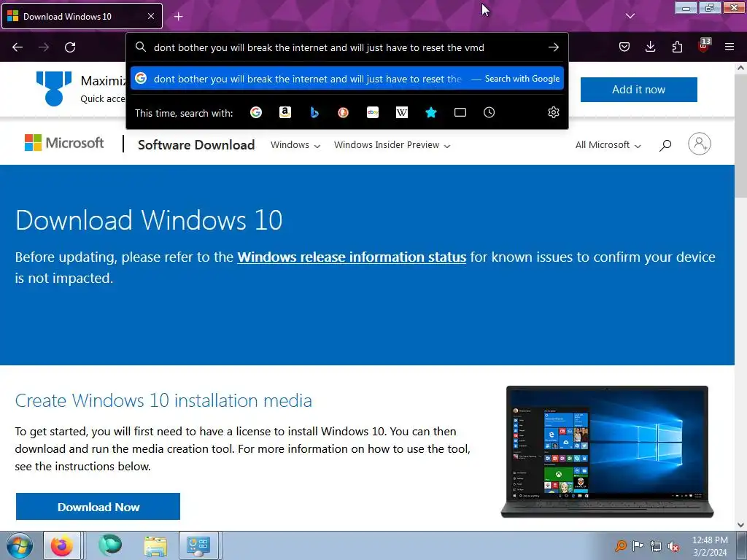The image size is (747, 560).
Task: Search this time with Amazon
Action: click(285, 112)
